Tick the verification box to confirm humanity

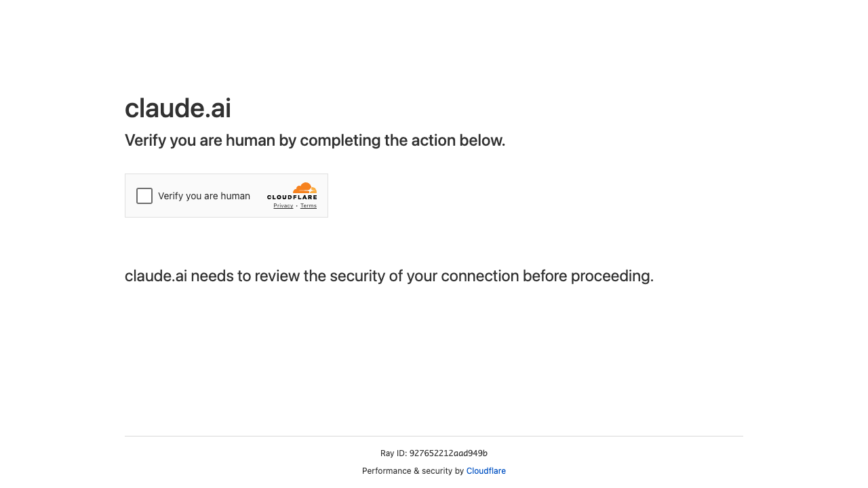(144, 195)
